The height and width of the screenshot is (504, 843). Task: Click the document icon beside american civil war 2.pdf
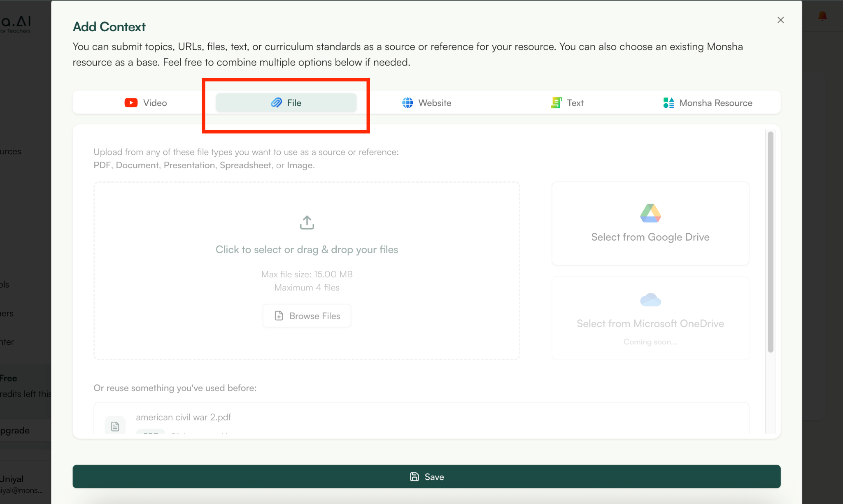115,425
